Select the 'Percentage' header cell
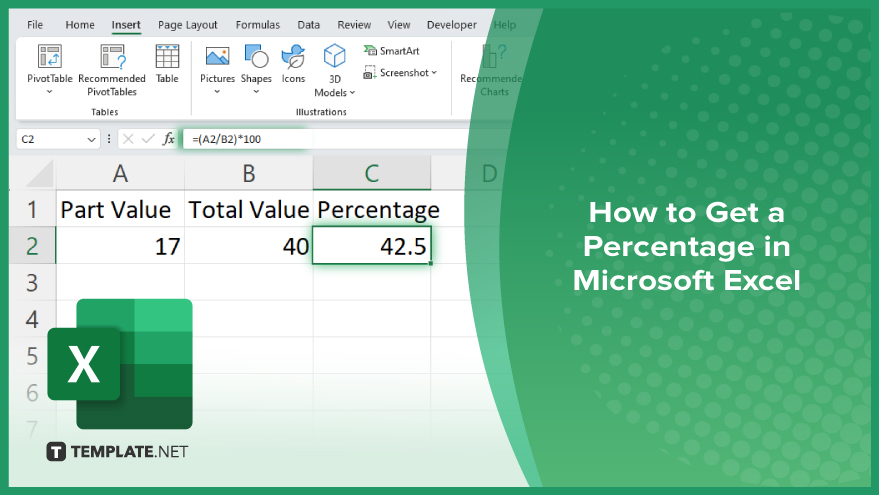The image size is (879, 495). coord(372,210)
